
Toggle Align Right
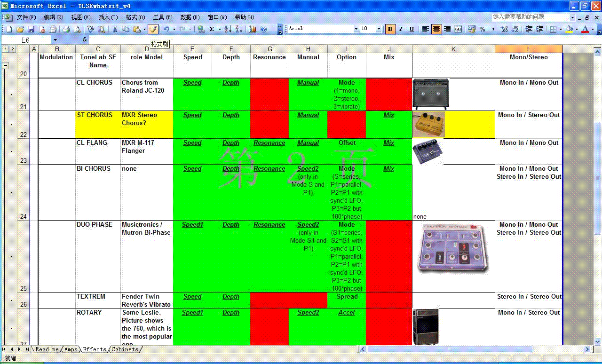tap(447, 29)
